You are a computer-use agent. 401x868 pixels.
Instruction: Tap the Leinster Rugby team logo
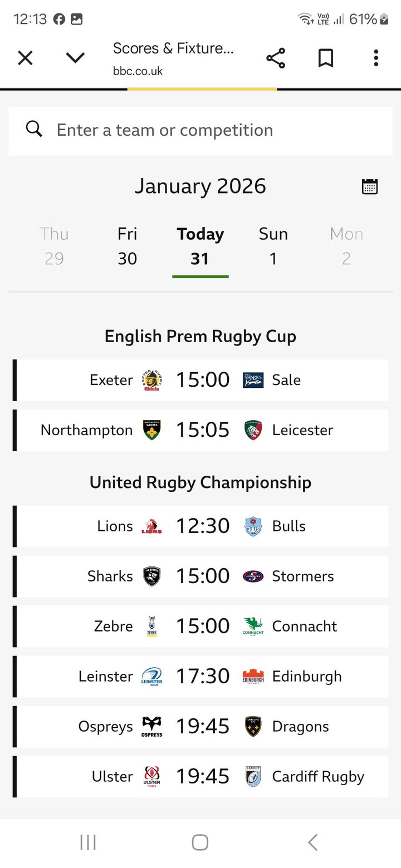(x=151, y=676)
